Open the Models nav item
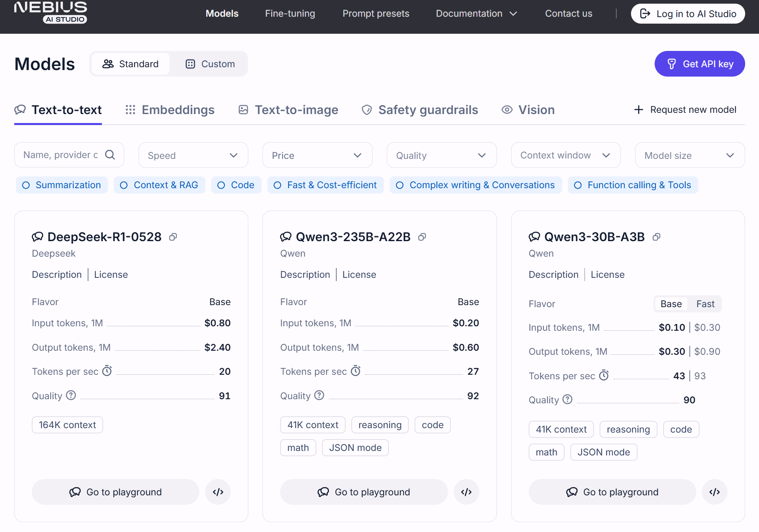The width and height of the screenshot is (759, 532). [222, 13]
